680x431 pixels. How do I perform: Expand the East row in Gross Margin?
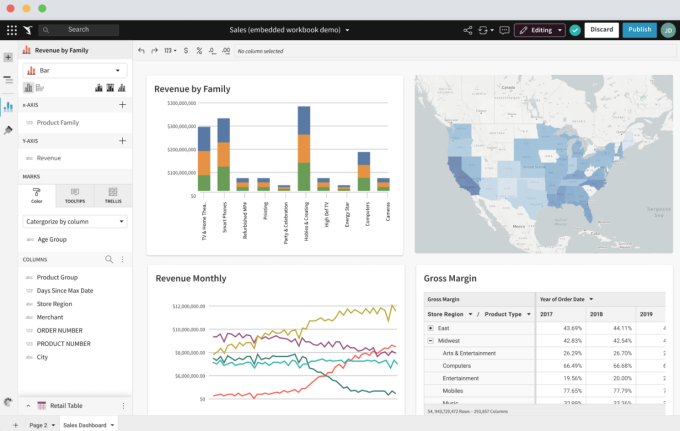point(430,327)
